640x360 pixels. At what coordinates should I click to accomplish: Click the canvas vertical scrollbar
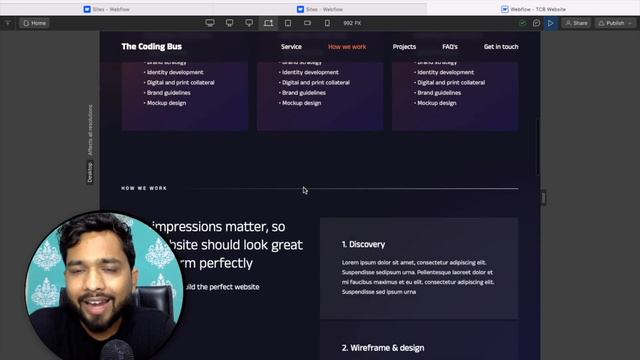538,147
